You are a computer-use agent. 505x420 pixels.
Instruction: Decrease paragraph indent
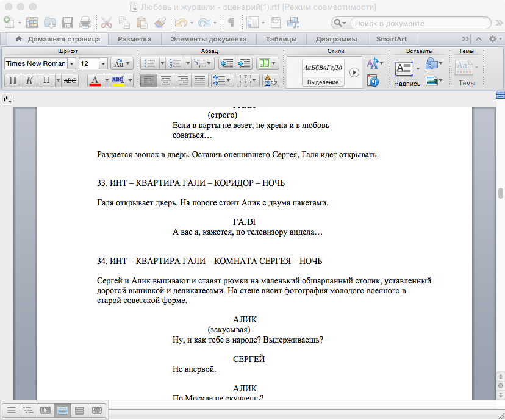(227, 63)
